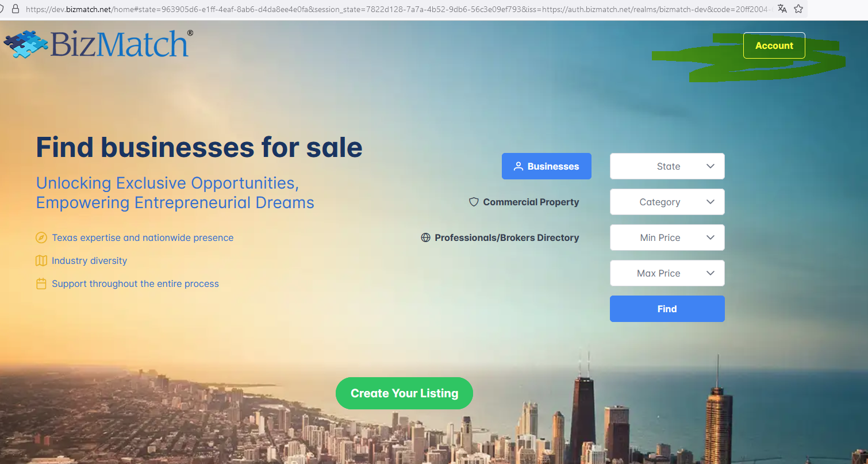Click the globe icon beside Professionals/Brokers Directory

click(425, 237)
